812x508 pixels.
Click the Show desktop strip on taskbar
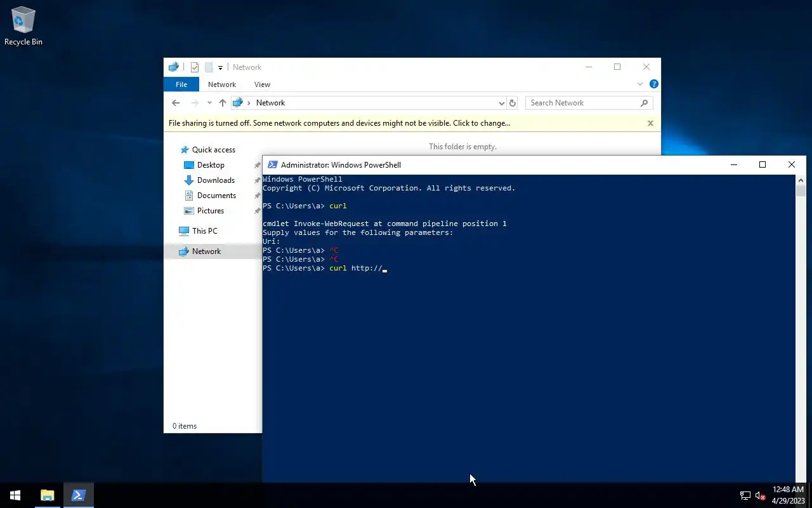810,495
